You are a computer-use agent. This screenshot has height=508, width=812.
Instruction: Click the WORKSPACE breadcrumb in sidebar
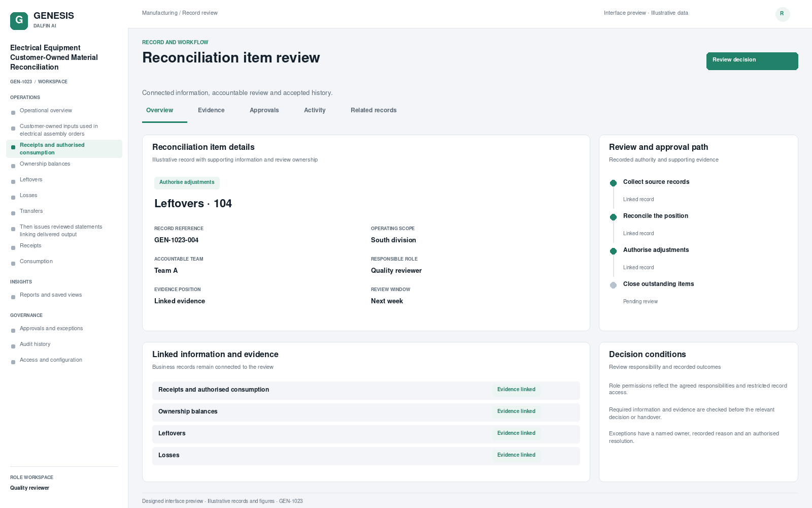[x=53, y=82]
